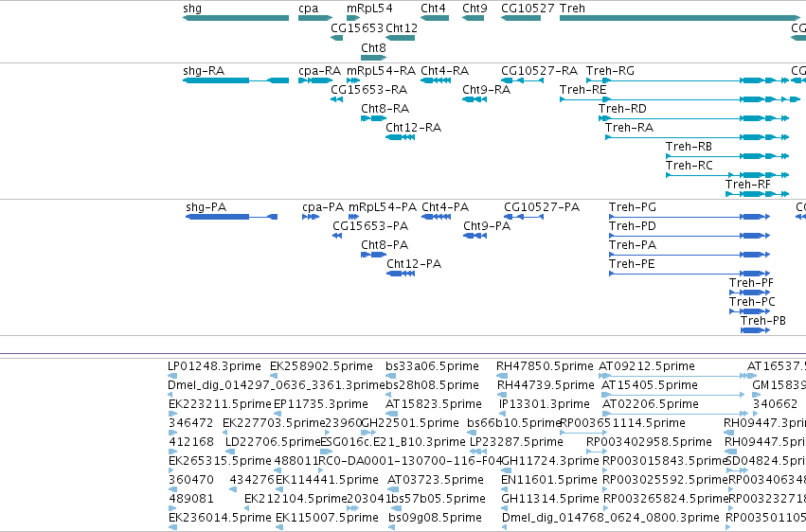The height and width of the screenshot is (532, 806).
Task: Click the Cht8-PA protein label
Action: [385, 245]
